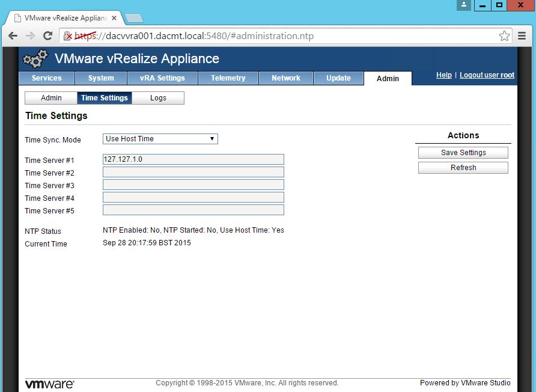Switch to the Telemetry tab

(228, 78)
